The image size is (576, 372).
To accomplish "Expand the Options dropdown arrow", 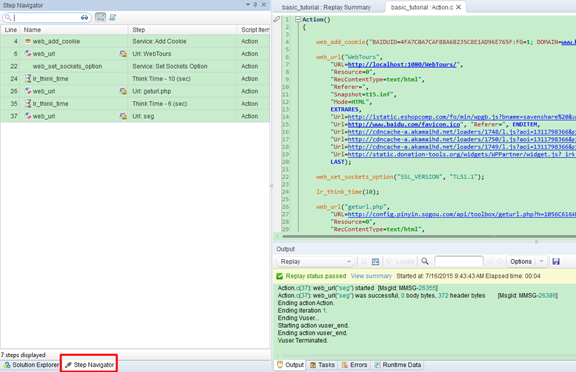I will (x=541, y=261).
